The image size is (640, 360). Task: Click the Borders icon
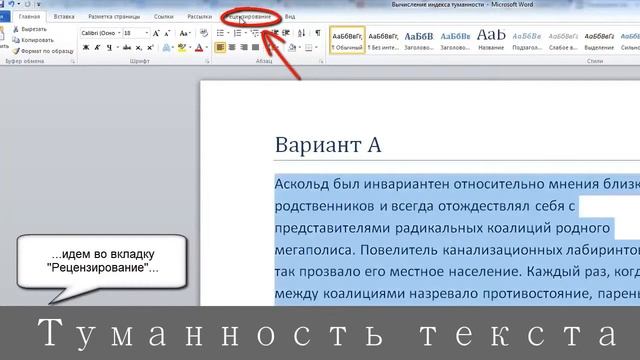click(309, 48)
